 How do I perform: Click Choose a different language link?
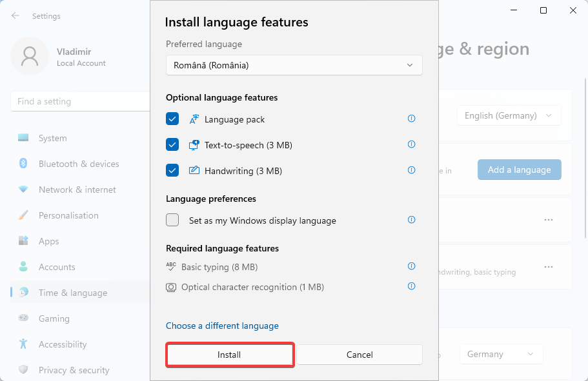(x=222, y=326)
